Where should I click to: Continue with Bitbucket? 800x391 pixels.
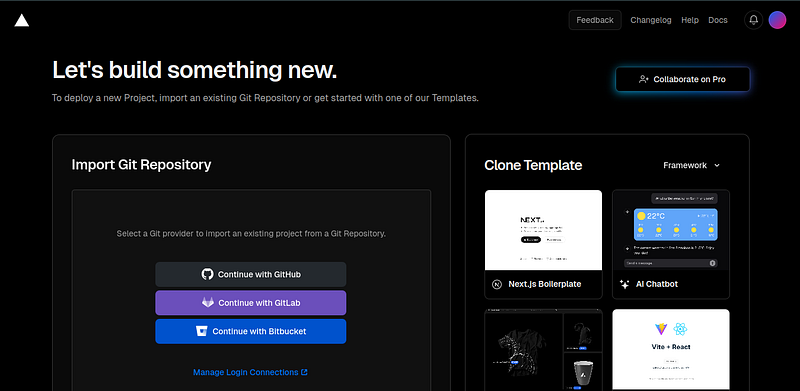click(251, 331)
